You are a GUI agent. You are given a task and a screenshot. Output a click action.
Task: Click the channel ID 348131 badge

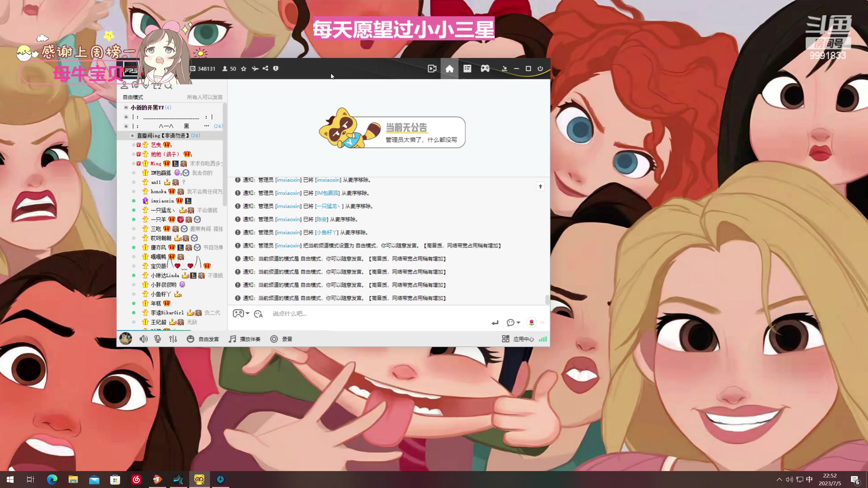202,68
